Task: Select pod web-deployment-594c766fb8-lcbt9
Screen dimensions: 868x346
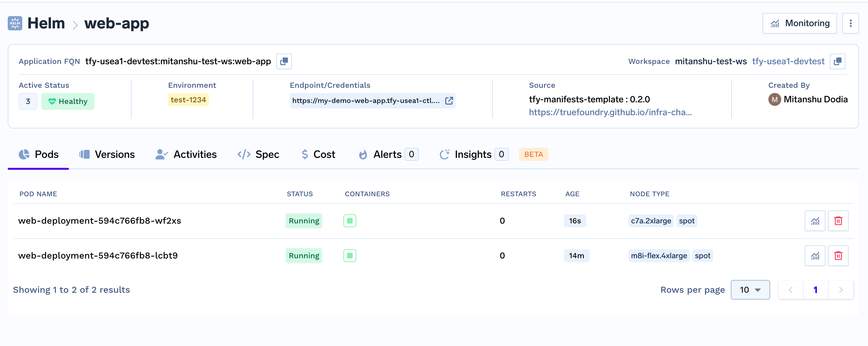Action: [98, 256]
